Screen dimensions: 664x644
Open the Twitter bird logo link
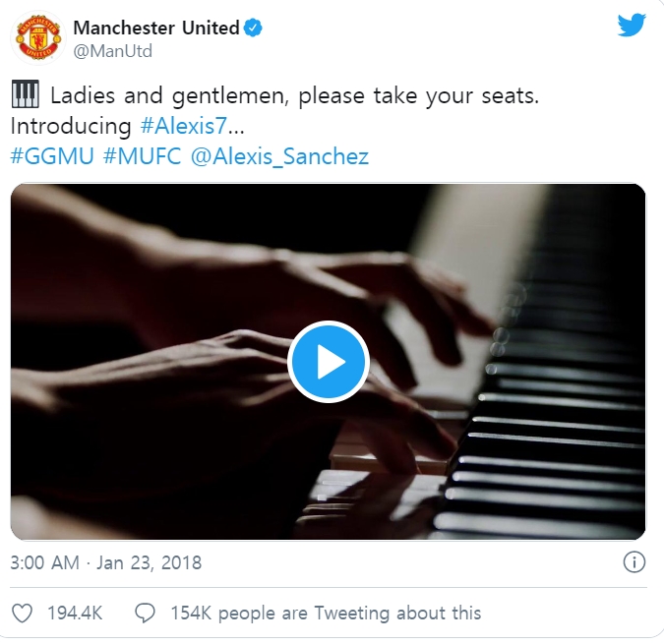[631, 26]
